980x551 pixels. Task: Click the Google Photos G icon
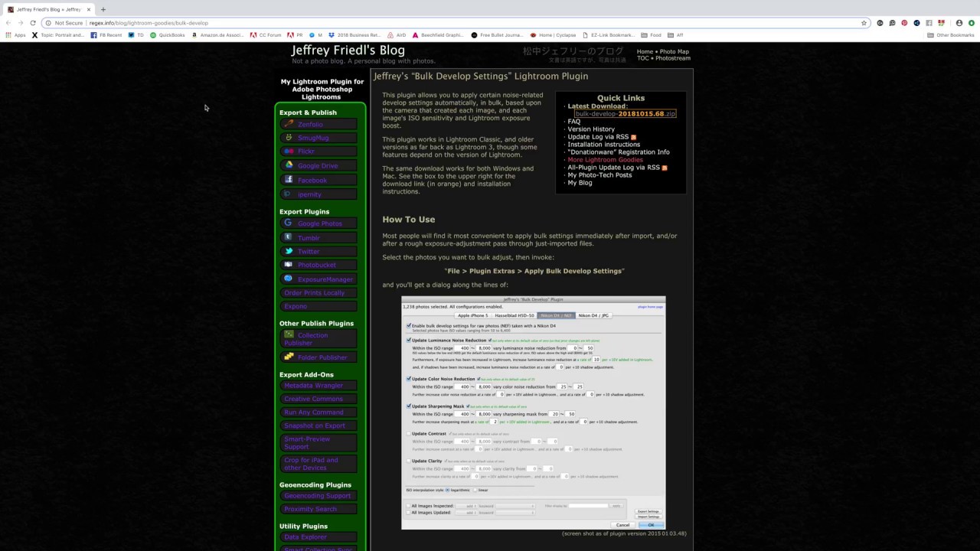tap(288, 223)
